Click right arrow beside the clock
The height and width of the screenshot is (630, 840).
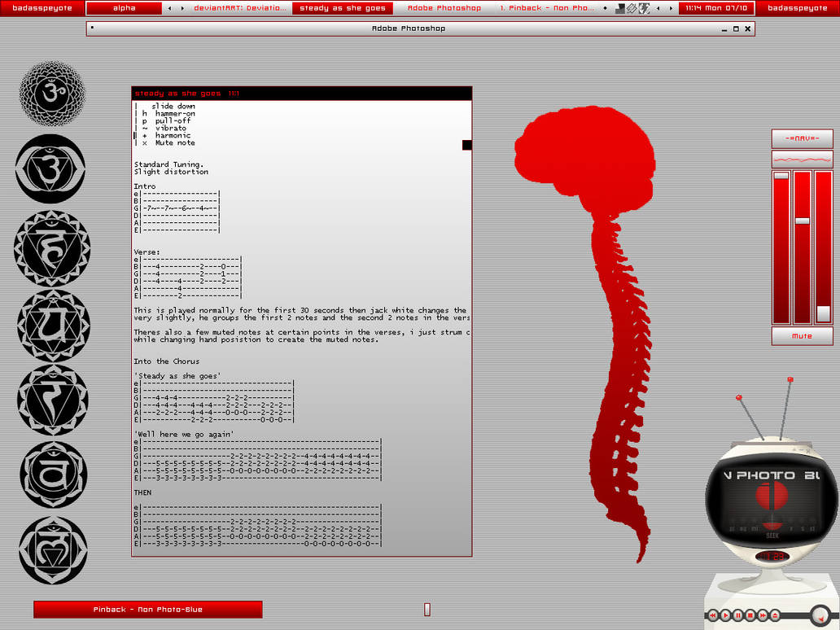coord(671,9)
